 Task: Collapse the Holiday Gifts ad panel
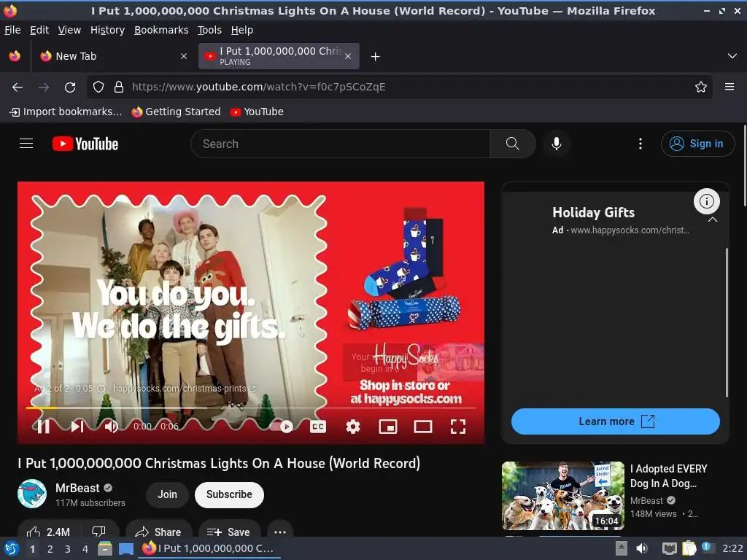coord(712,219)
